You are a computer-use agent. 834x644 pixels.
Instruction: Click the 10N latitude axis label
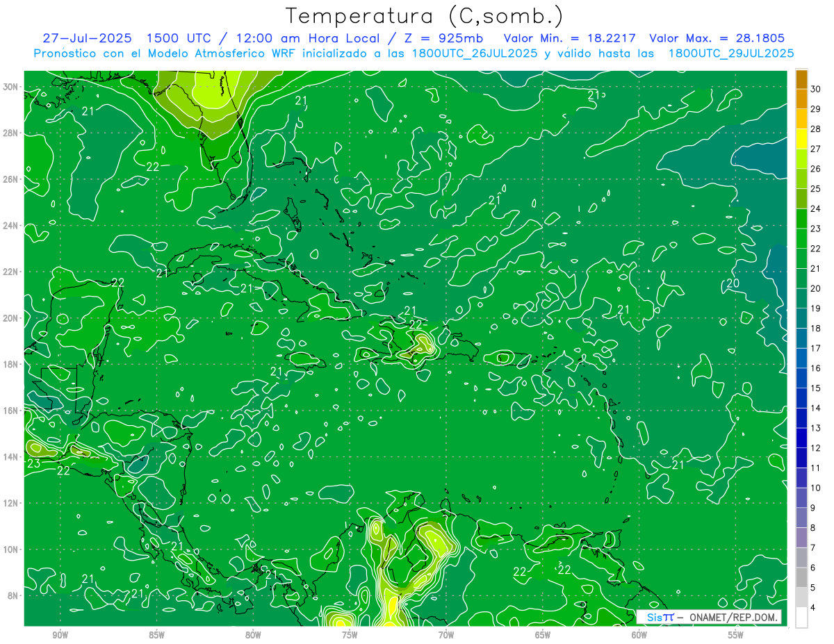pos(10,550)
